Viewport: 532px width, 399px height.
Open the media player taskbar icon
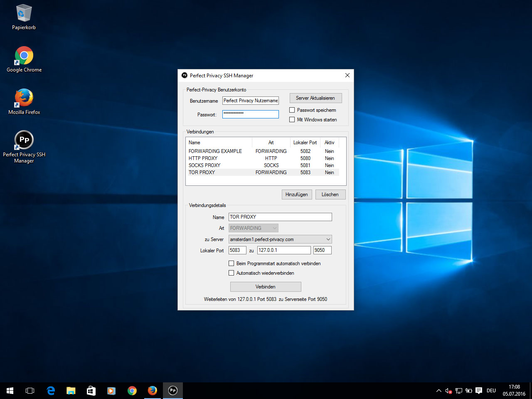point(111,391)
